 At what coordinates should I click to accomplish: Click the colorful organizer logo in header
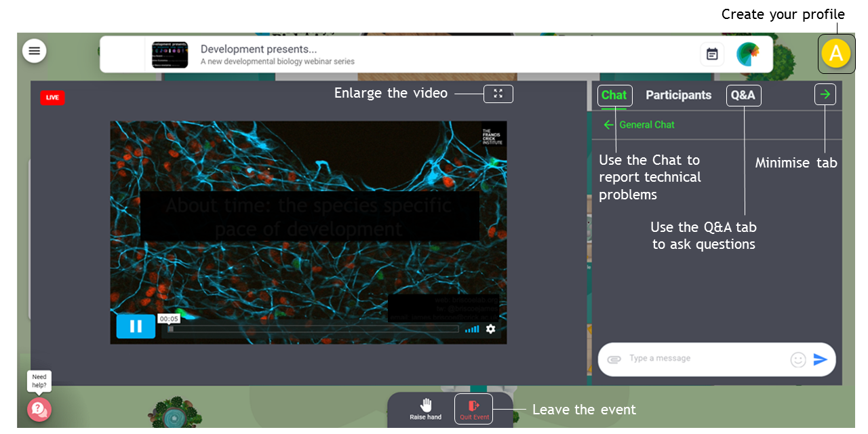pos(748,54)
